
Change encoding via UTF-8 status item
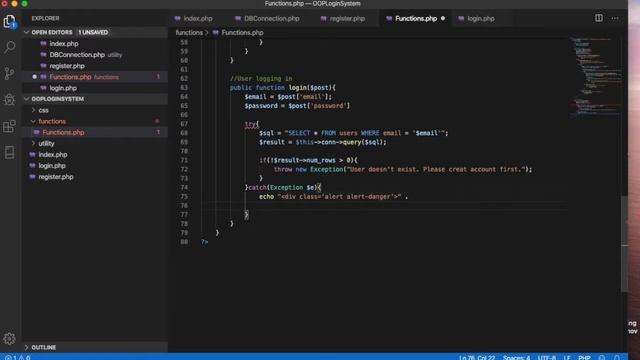(x=547, y=358)
